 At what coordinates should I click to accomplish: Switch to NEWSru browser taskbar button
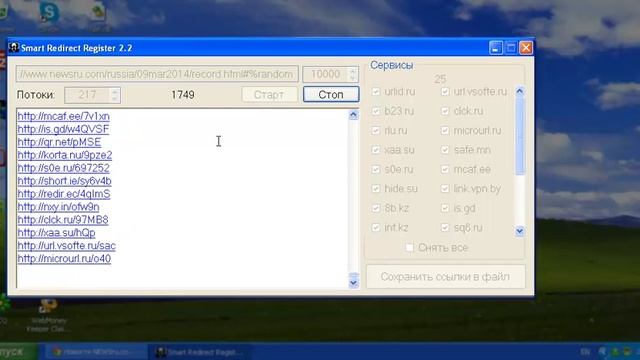pyautogui.click(x=96, y=351)
